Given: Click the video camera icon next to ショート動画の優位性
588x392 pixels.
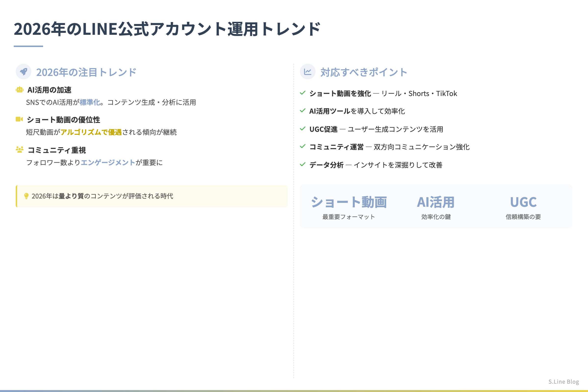Looking at the screenshot, I should (19, 119).
